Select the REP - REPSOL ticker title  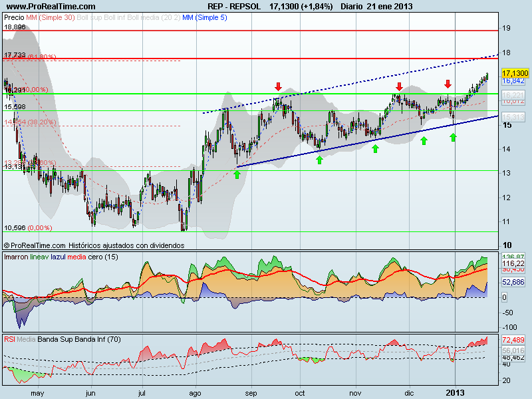coord(234,6)
